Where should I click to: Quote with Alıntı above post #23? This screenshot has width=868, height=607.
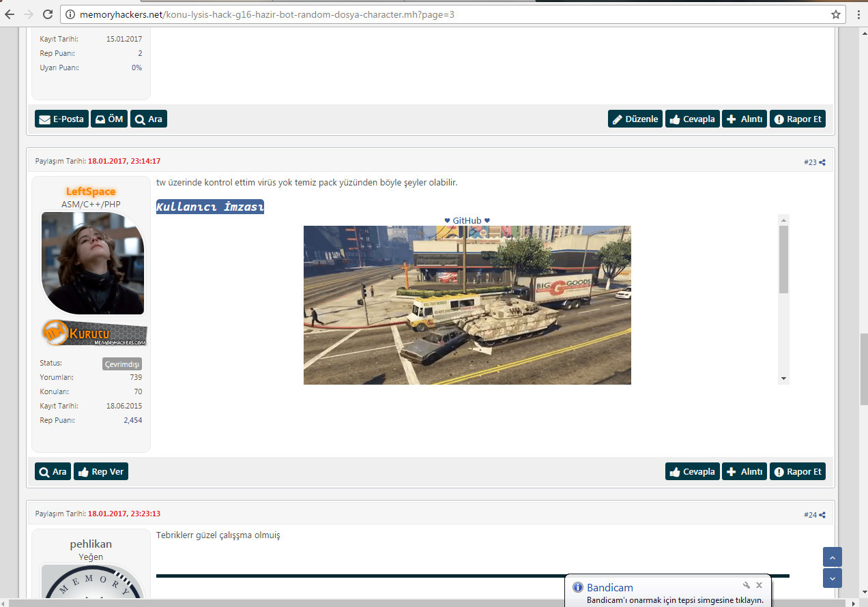pyautogui.click(x=744, y=119)
